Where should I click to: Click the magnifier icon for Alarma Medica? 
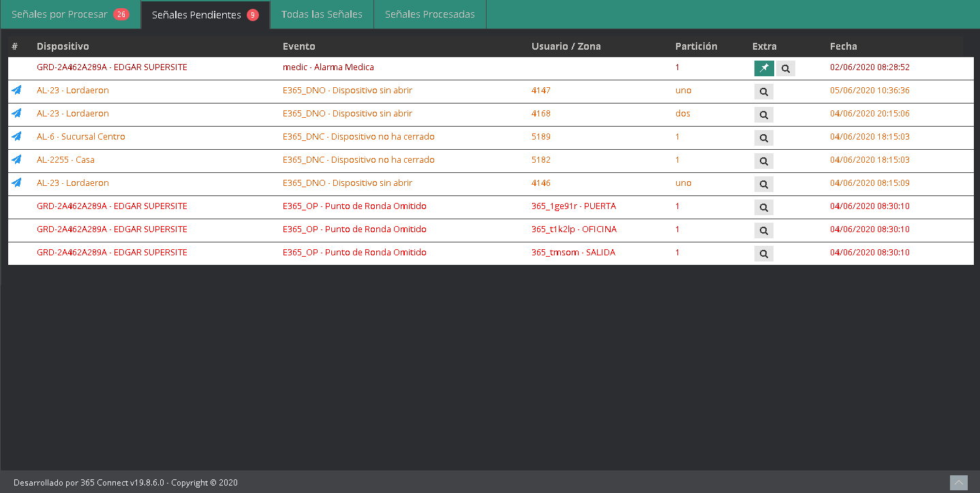pyautogui.click(x=786, y=68)
